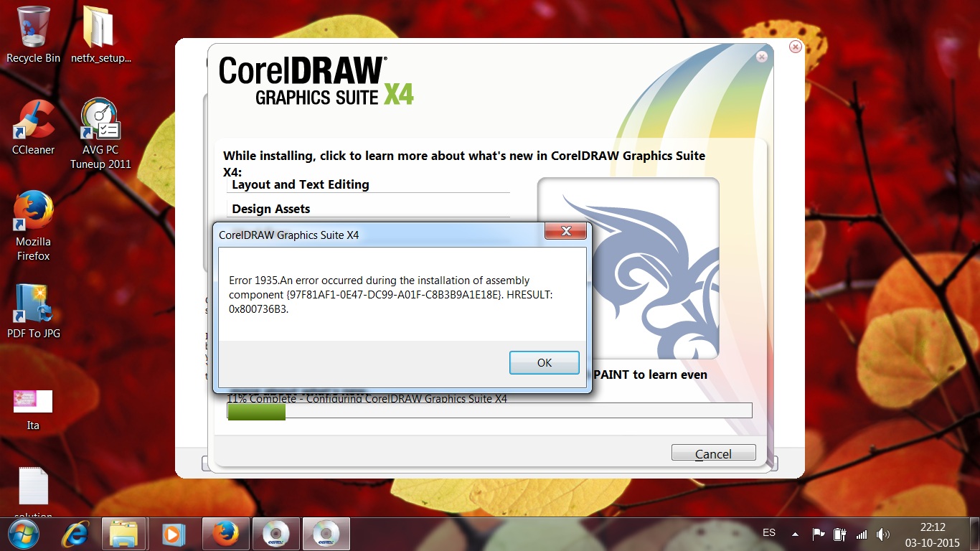Open the Action Center flag icon
The height and width of the screenshot is (551, 980).
[818, 534]
